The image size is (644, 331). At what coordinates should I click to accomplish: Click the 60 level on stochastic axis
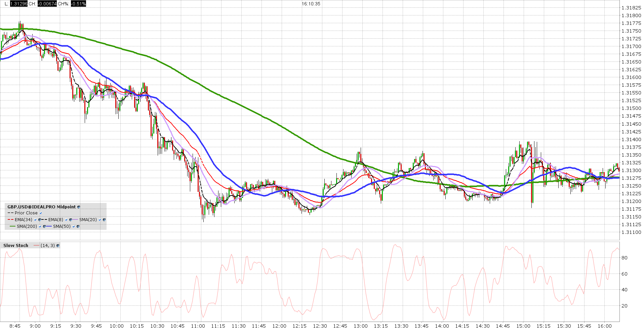625,274
